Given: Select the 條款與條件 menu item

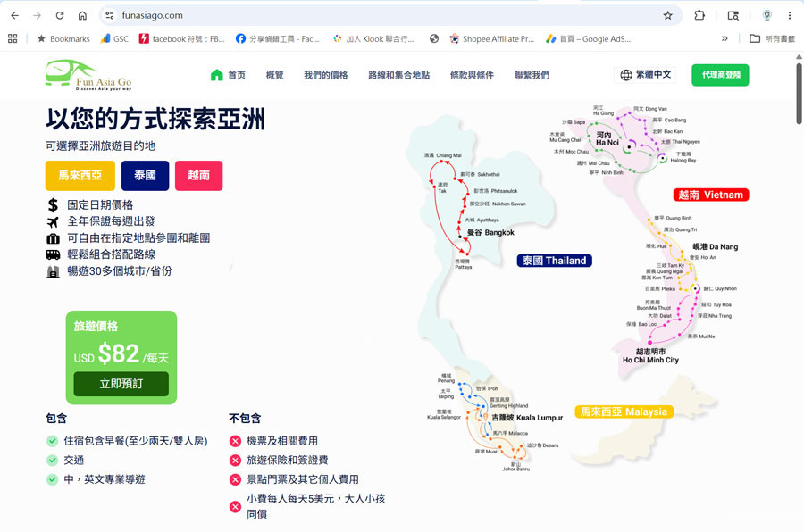Looking at the screenshot, I should pos(472,75).
